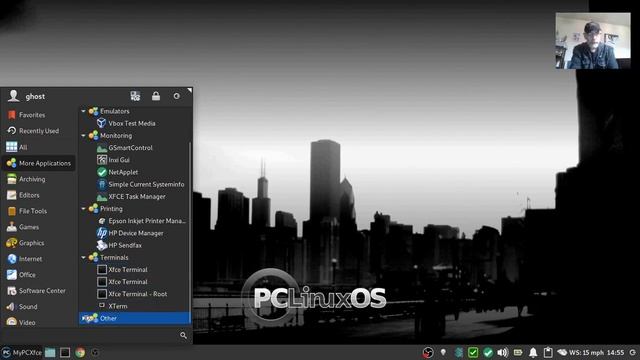Click the 14:55 panel clock
This screenshot has height=360, width=640.
coord(616,353)
